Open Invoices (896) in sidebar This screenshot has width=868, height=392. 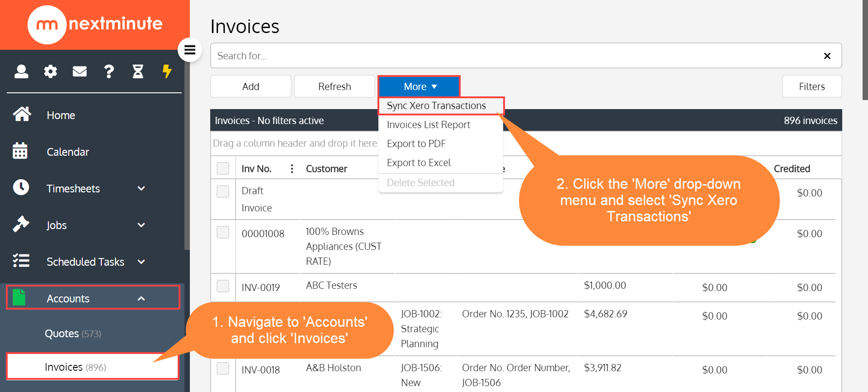click(93, 367)
